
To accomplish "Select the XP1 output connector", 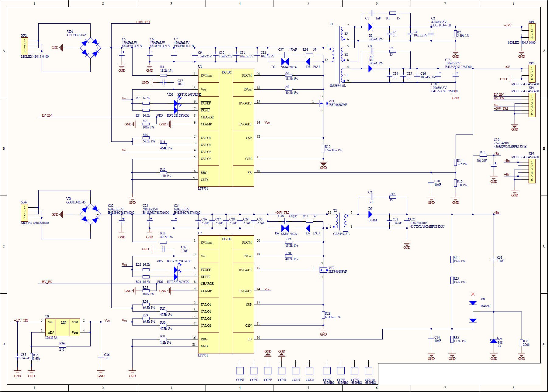I will (532, 32).
